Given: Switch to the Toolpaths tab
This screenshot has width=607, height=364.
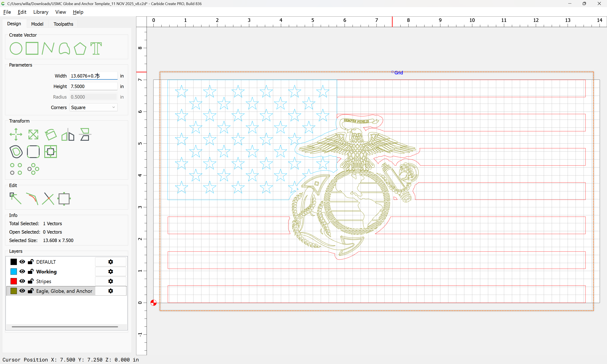Looking at the screenshot, I should pyautogui.click(x=63, y=24).
